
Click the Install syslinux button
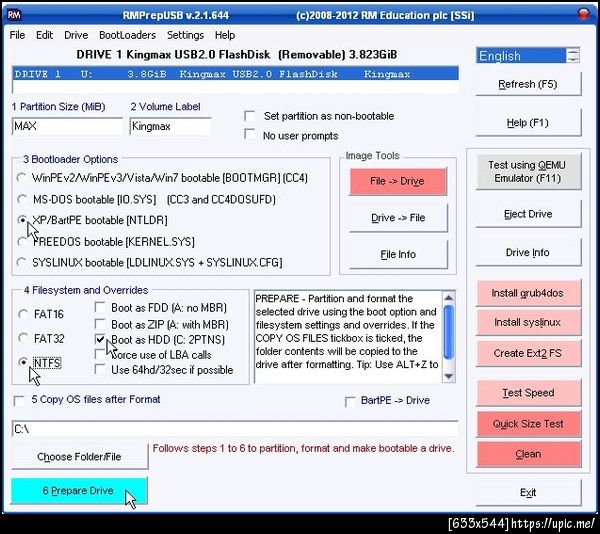pos(528,322)
